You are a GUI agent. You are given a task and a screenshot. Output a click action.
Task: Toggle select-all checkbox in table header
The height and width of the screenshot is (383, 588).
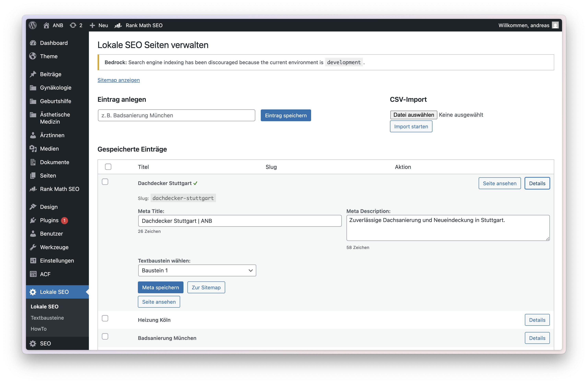coord(108,167)
